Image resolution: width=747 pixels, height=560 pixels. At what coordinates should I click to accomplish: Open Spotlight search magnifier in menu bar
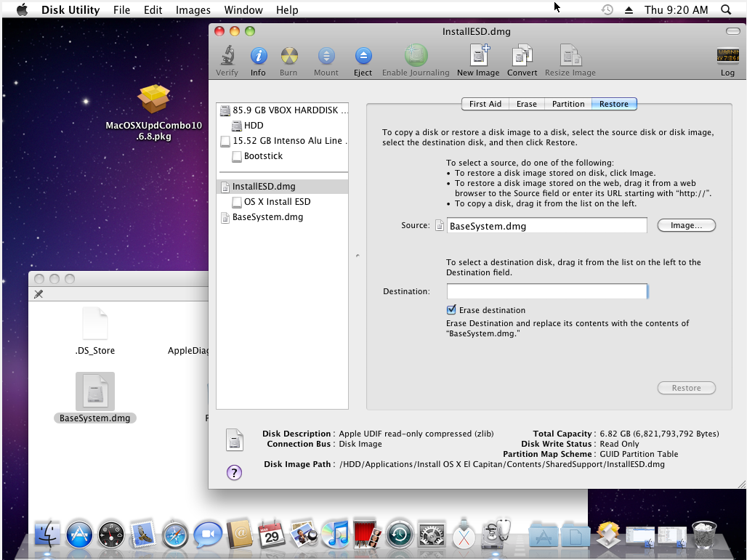pyautogui.click(x=725, y=10)
